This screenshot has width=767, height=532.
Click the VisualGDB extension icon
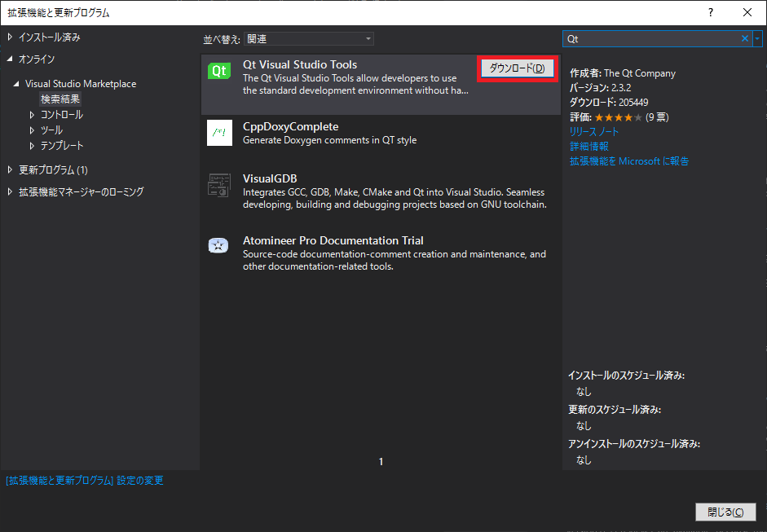click(x=219, y=185)
